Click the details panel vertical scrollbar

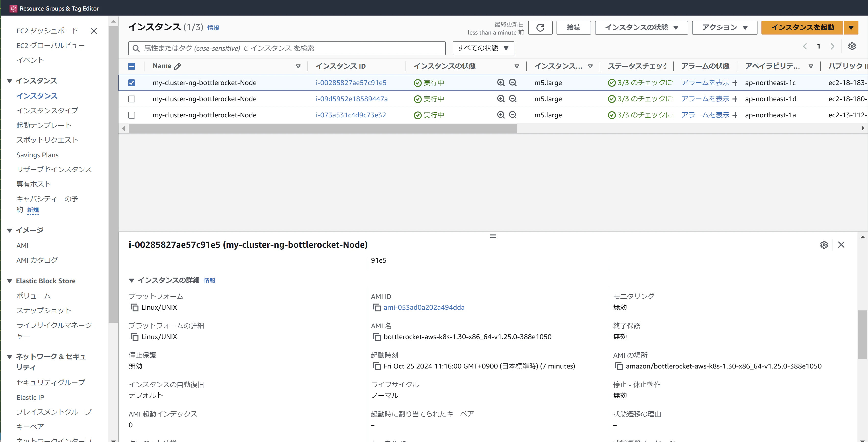click(x=862, y=334)
